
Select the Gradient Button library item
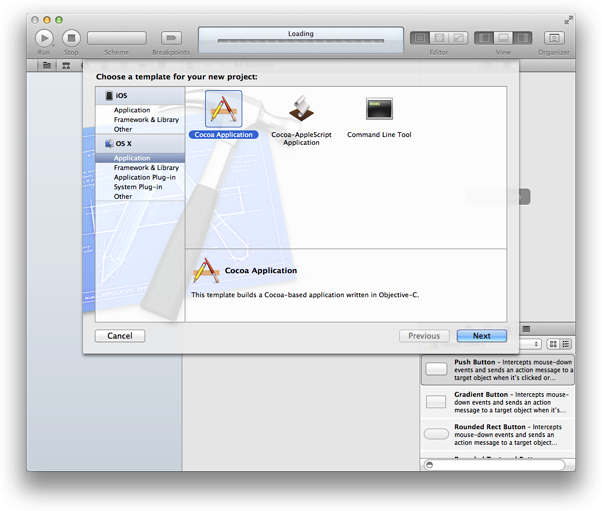click(498, 402)
